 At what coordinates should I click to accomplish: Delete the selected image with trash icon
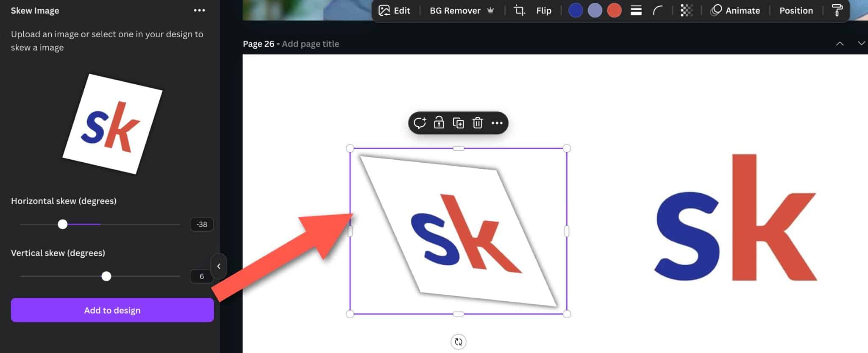(478, 123)
